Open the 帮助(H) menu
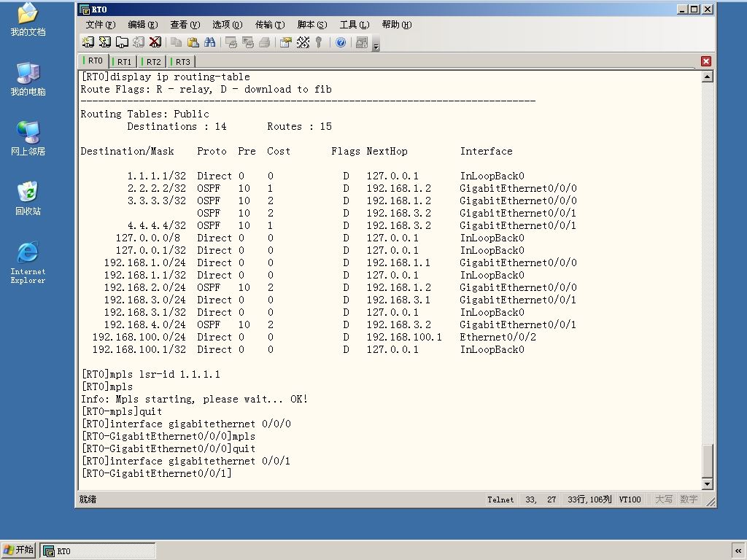The width and height of the screenshot is (747, 560). (x=397, y=25)
